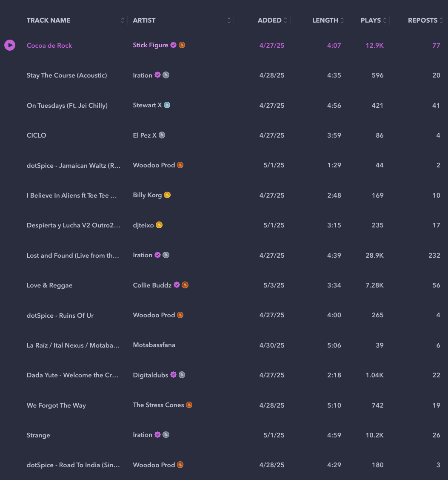Viewport: 448px width, 480px height.
Task: Open dotSpice - Ruins Of Ur track
Action: 60,315
